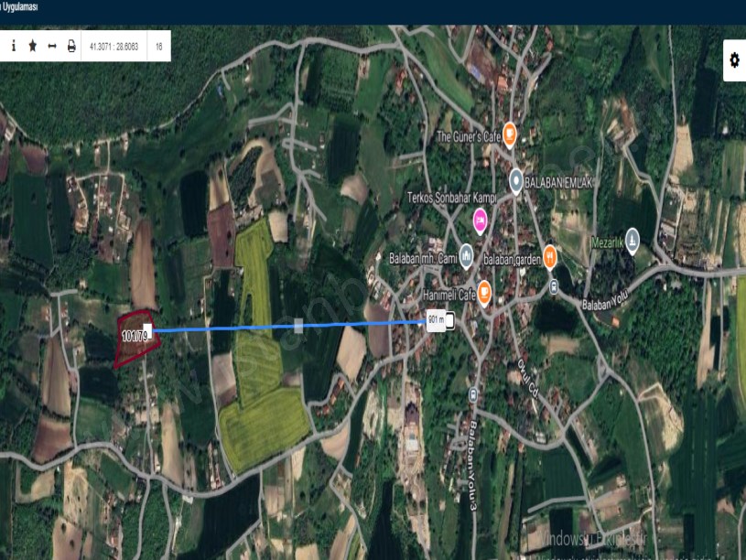Click the 901 m distance label
Image resolution: width=746 pixels, height=560 pixels.
tap(436, 320)
